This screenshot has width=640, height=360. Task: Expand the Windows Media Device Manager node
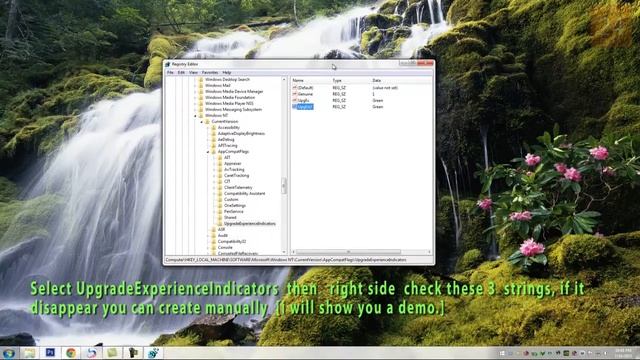195,92
